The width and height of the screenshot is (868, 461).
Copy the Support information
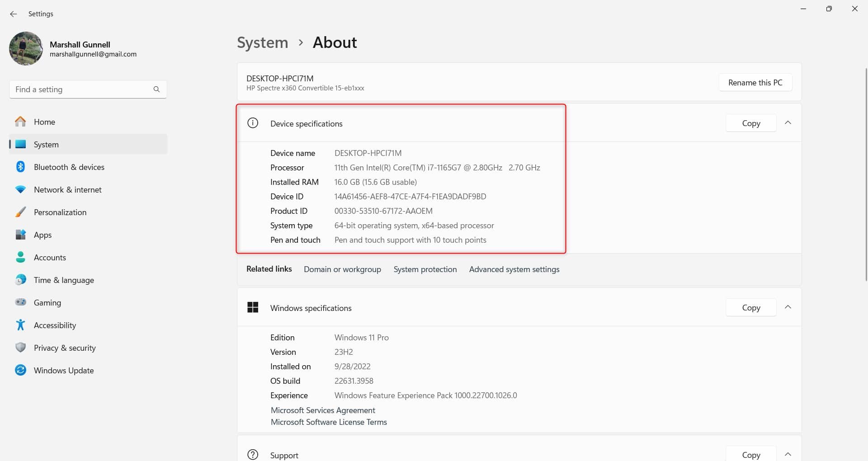pyautogui.click(x=751, y=455)
